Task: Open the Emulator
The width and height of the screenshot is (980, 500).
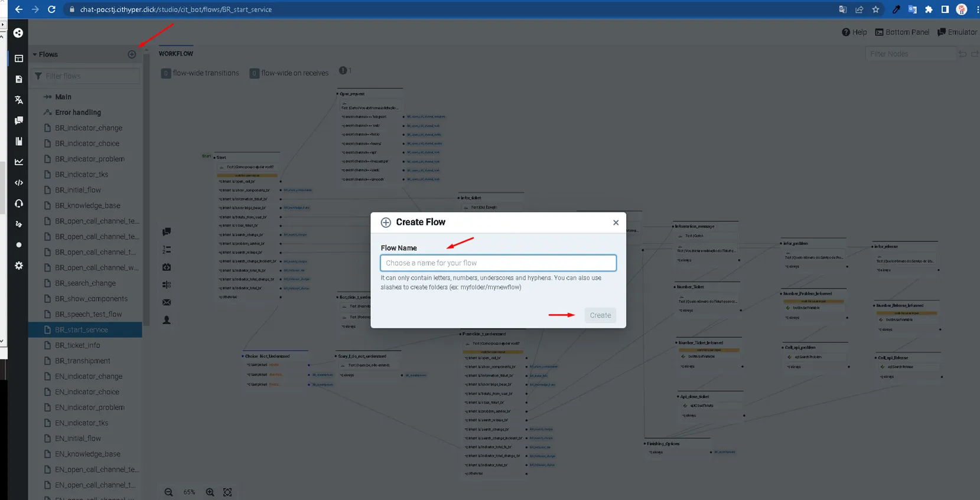Action: (x=957, y=32)
